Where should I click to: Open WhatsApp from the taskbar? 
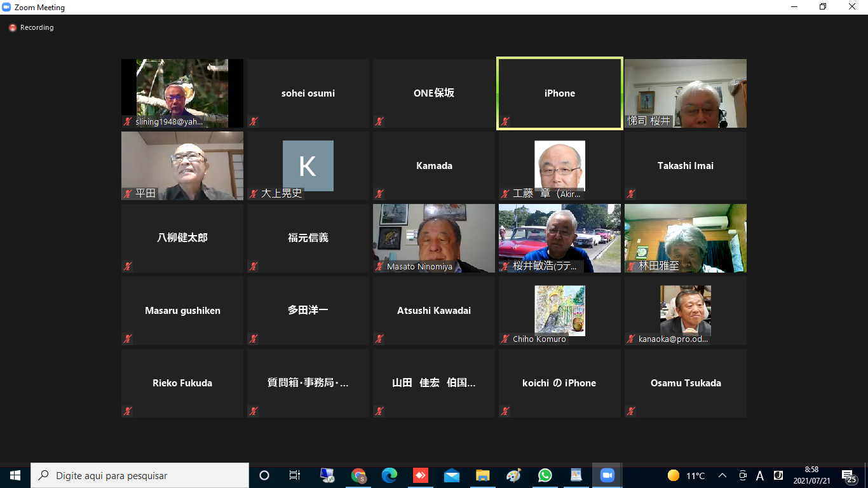pyautogui.click(x=545, y=475)
